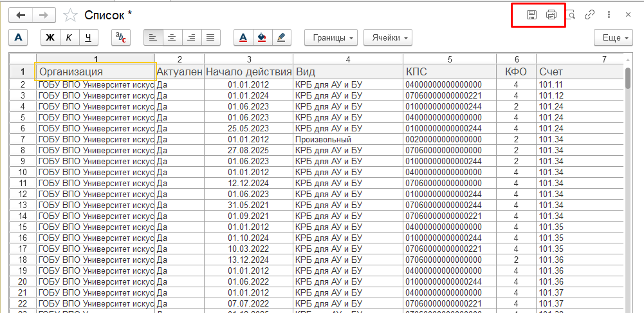644x313 pixels.
Task: Select date cell 25.05.2023
Action: point(248,128)
